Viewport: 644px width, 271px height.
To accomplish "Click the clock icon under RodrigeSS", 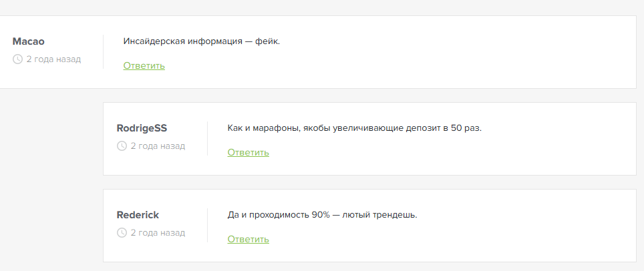I will pyautogui.click(x=122, y=146).
